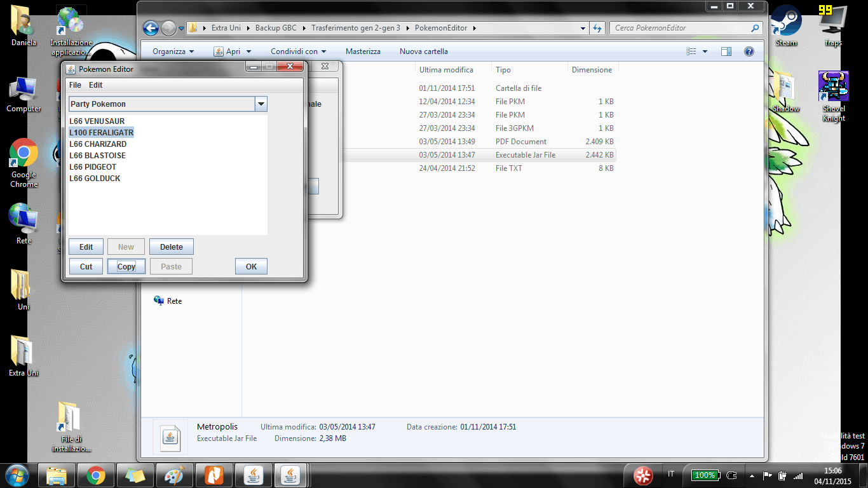This screenshot has height=488, width=868.
Task: Click Apri in Explorer toolbar
Action: [227, 51]
